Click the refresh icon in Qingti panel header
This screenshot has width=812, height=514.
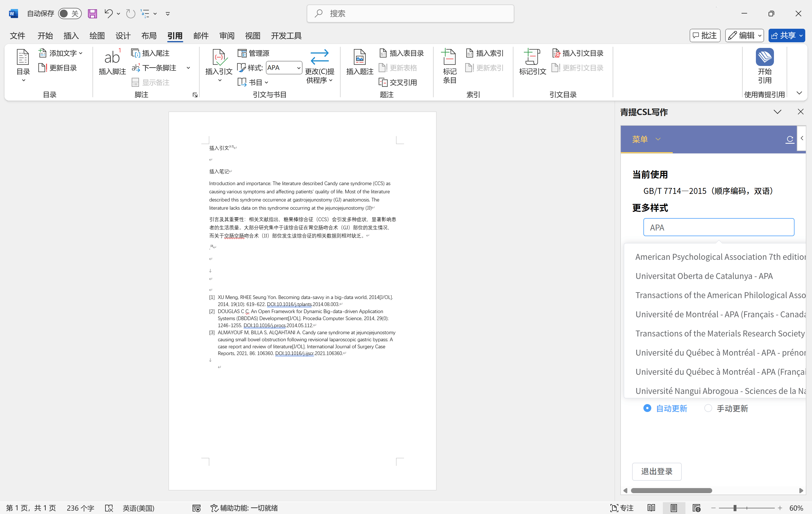[789, 139]
